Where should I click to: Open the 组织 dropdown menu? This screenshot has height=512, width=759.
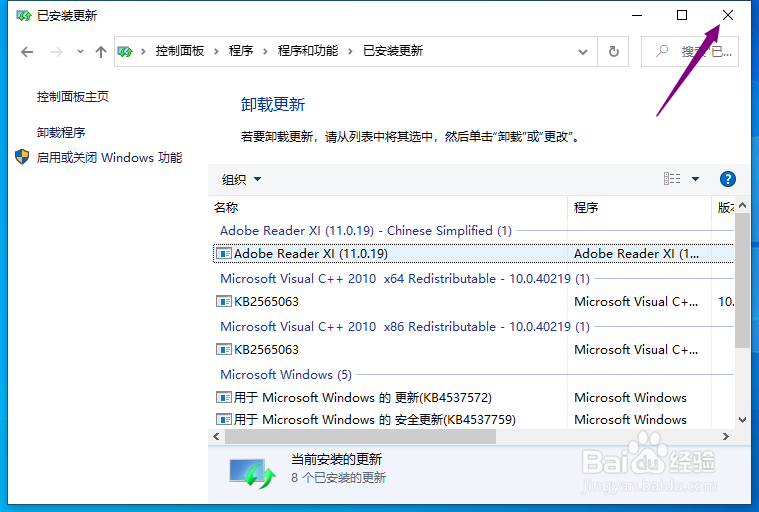[241, 180]
